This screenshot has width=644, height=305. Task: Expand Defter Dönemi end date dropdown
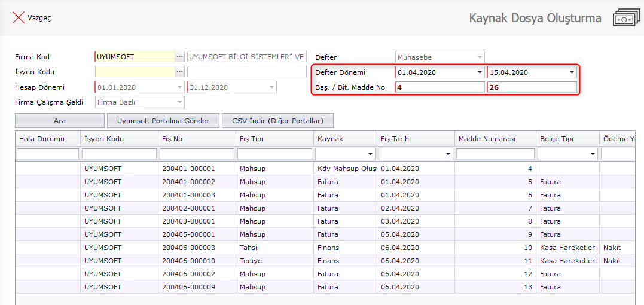[572, 72]
